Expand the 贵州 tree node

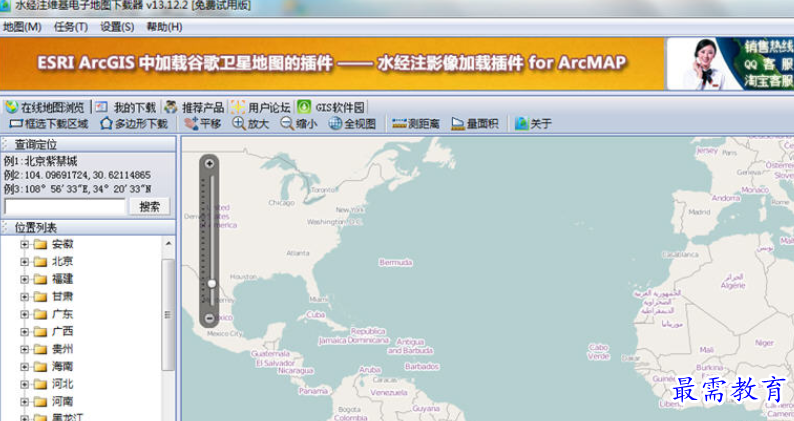[x=24, y=349]
